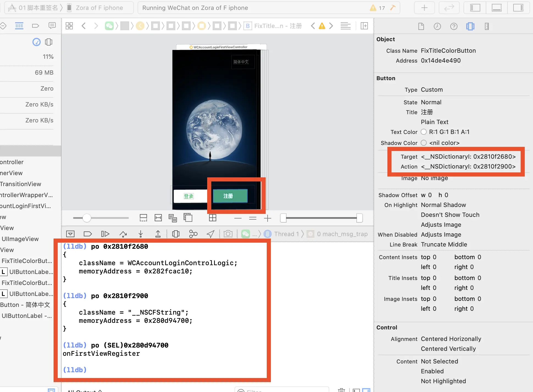
Task: Click the Step out debug icon
Action: coord(158,234)
